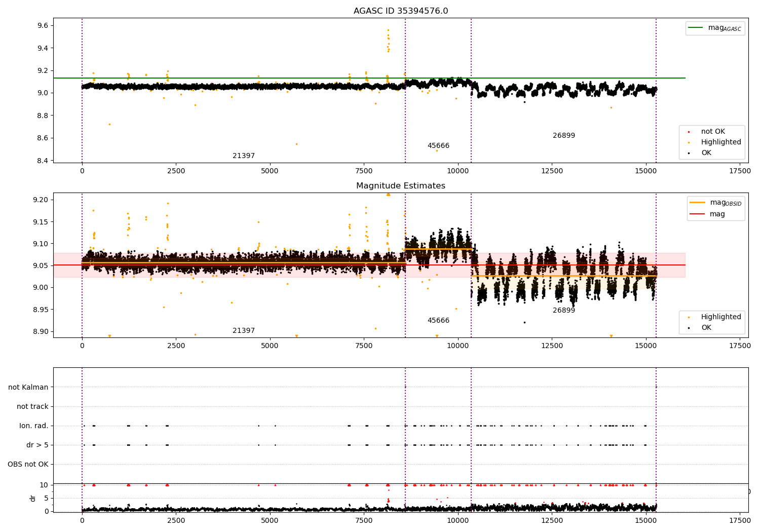
Task: Click the "dr > 5" axis label
Action: click(37, 445)
